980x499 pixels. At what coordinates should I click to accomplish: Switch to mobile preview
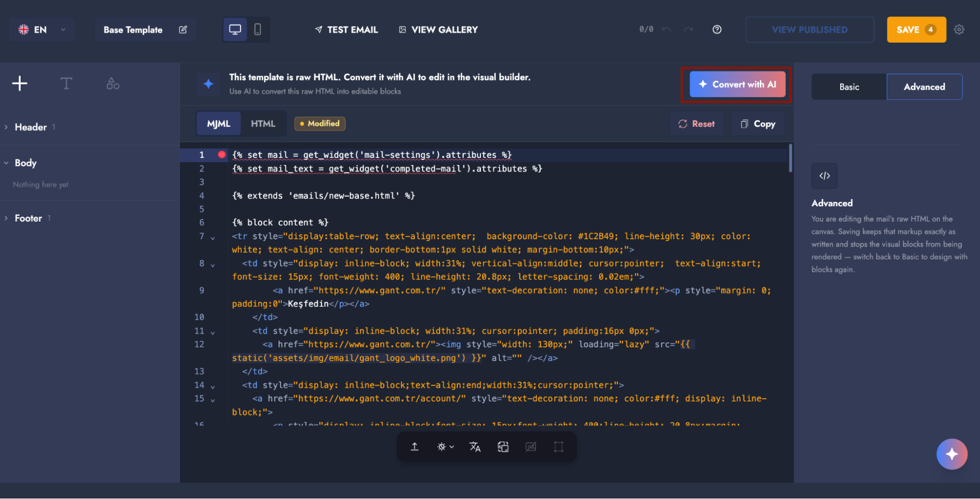pos(257,29)
